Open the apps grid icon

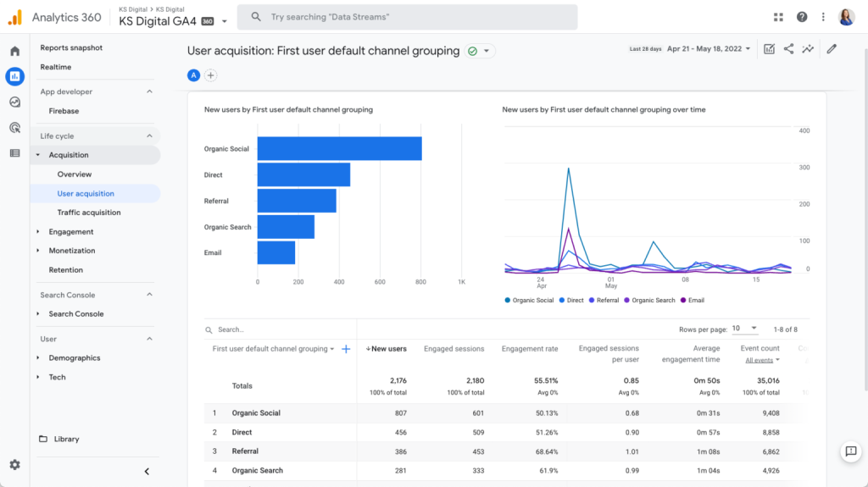[x=779, y=17]
